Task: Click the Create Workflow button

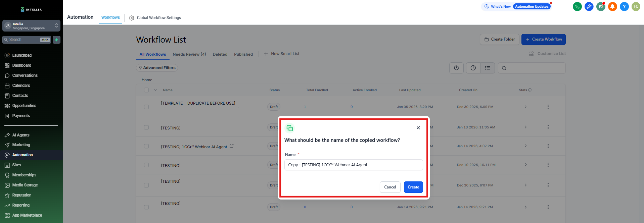Action: 543,39
